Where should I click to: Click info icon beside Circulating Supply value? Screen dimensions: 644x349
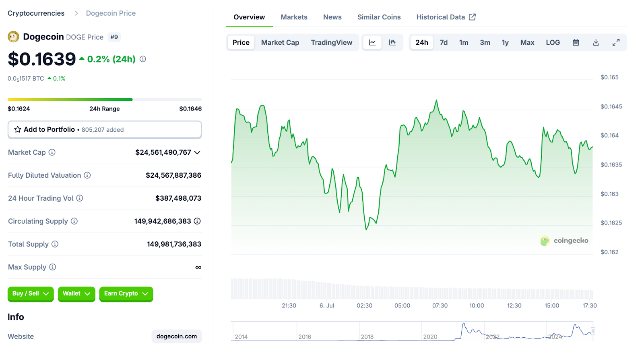197,221
